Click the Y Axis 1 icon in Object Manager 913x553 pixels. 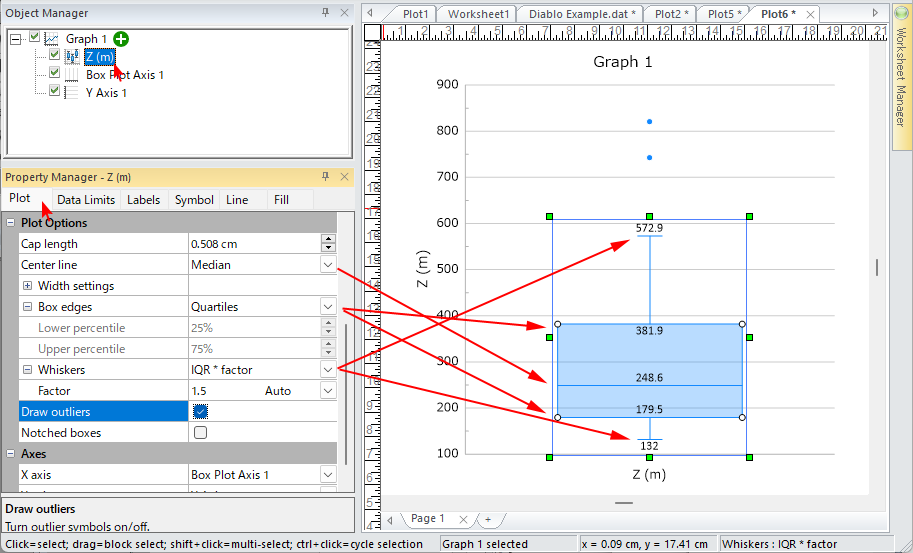click(x=72, y=92)
